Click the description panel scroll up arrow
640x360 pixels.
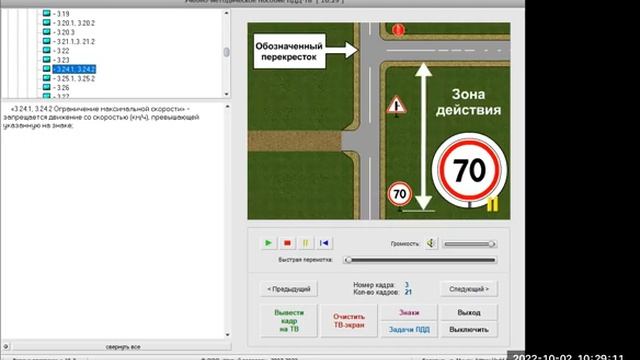[x=227, y=107]
